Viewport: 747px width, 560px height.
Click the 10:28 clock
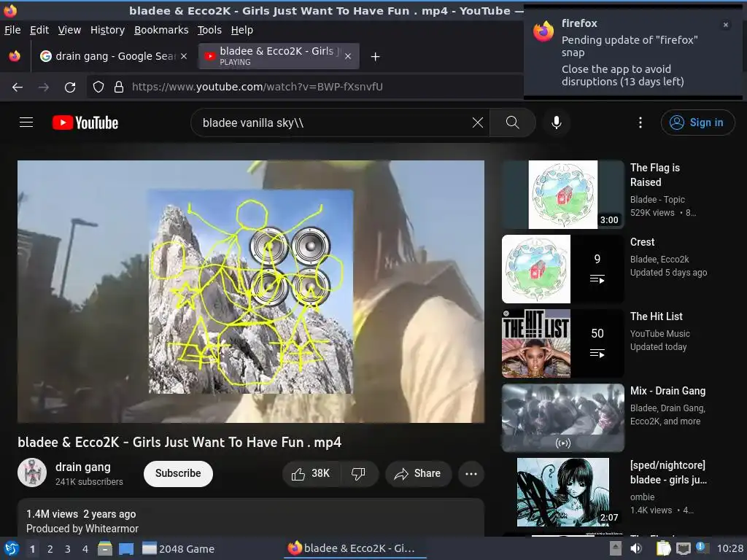point(729,548)
